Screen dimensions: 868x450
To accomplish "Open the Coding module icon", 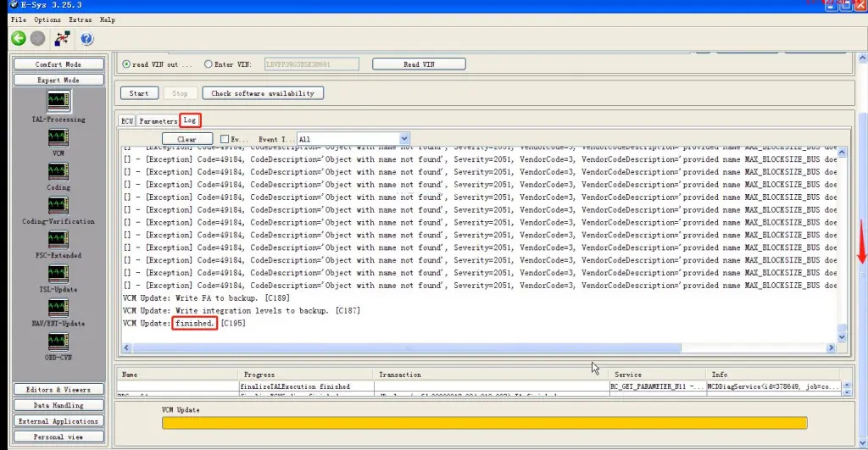I will (x=58, y=171).
